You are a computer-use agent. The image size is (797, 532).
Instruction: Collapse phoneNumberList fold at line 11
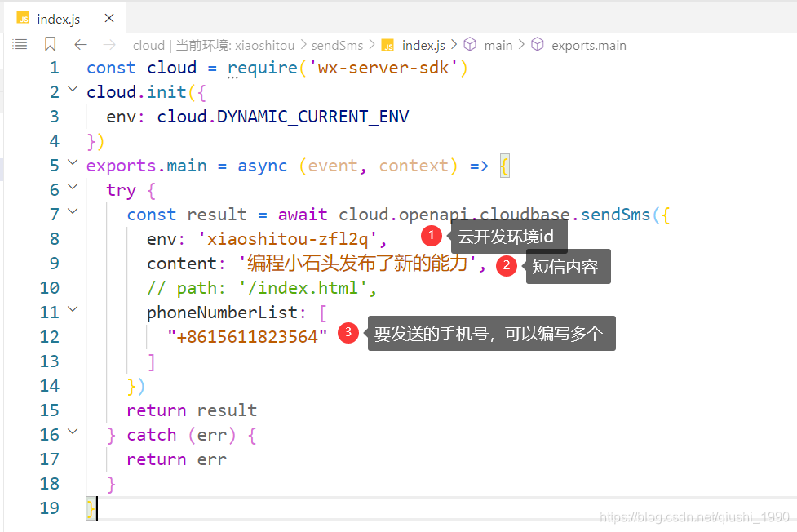click(73, 308)
